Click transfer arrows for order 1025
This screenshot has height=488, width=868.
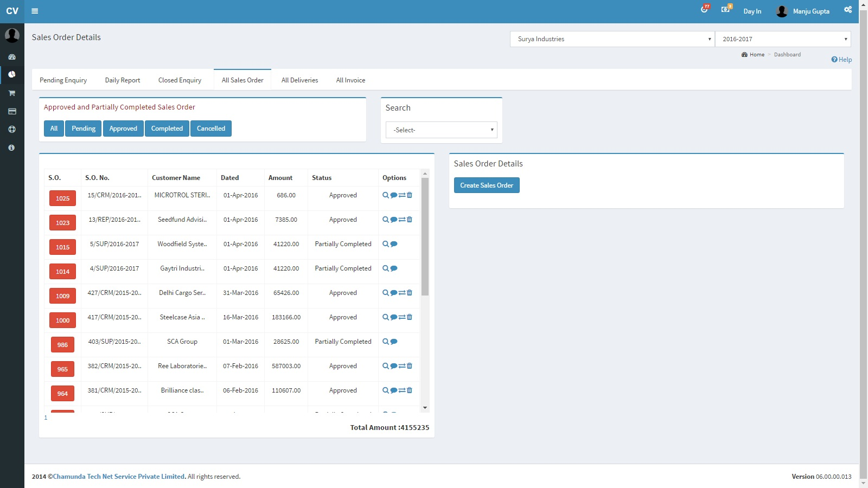pyautogui.click(x=402, y=195)
